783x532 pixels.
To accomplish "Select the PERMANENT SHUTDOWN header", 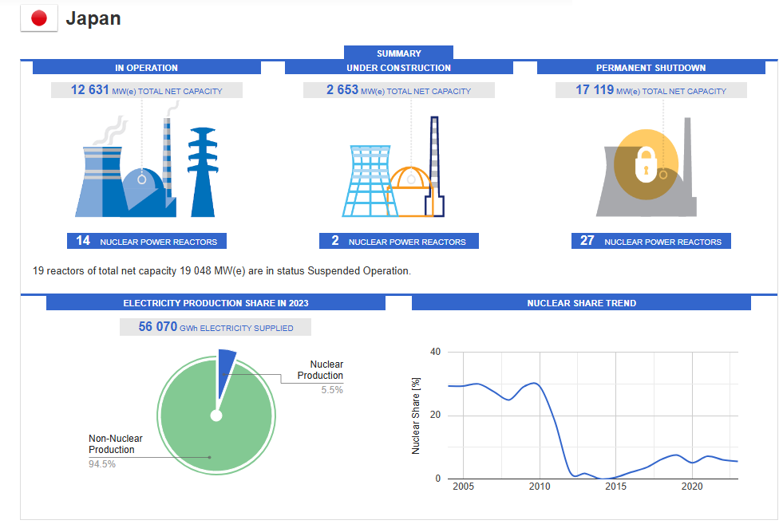I will (x=651, y=68).
